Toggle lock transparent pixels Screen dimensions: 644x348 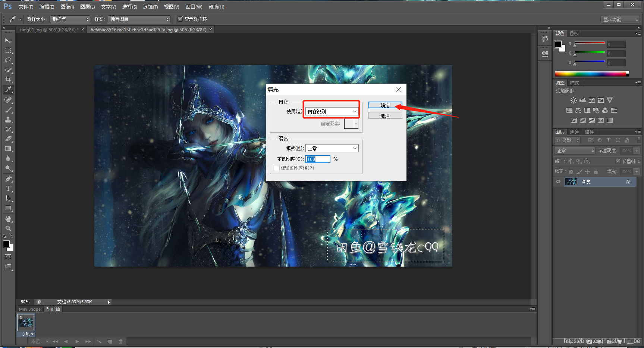[x=571, y=172]
